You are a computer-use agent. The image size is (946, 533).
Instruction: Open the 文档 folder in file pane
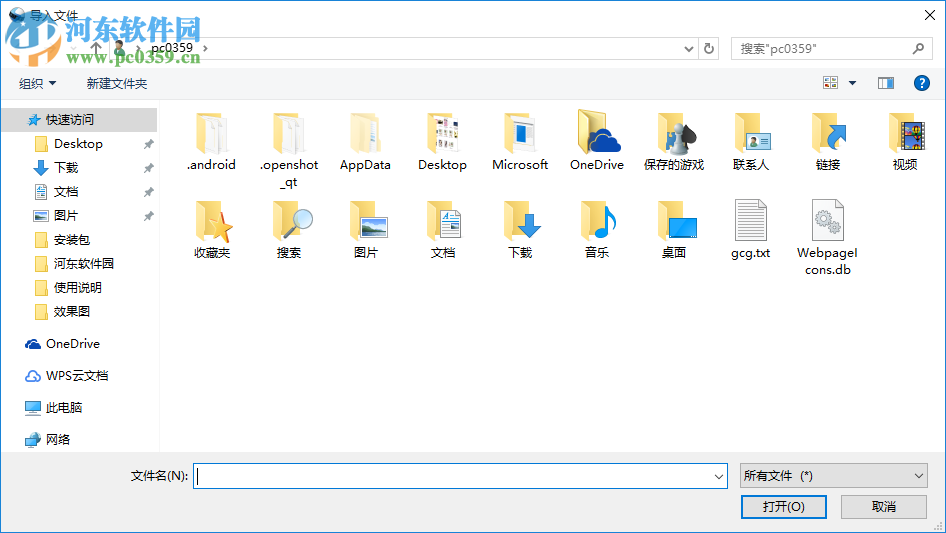443,230
